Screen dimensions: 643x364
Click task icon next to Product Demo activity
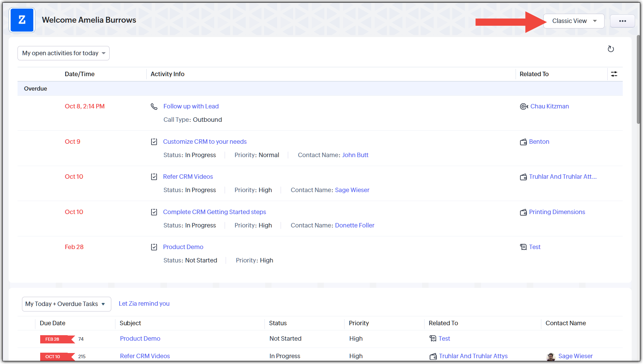pos(154,247)
